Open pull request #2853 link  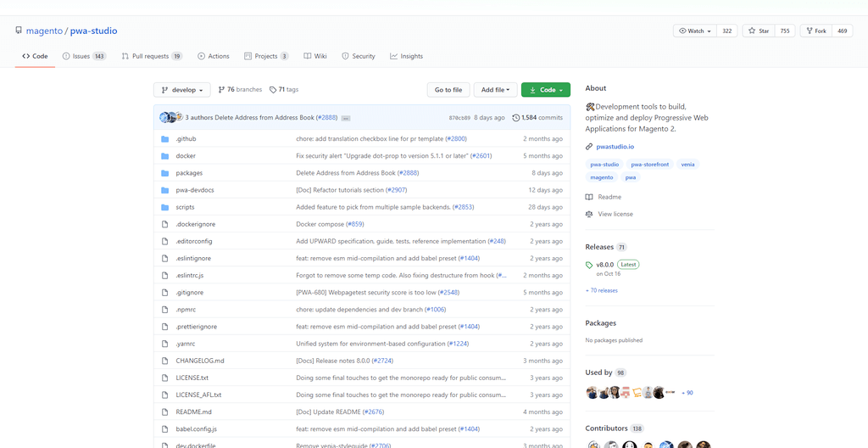[463, 207]
